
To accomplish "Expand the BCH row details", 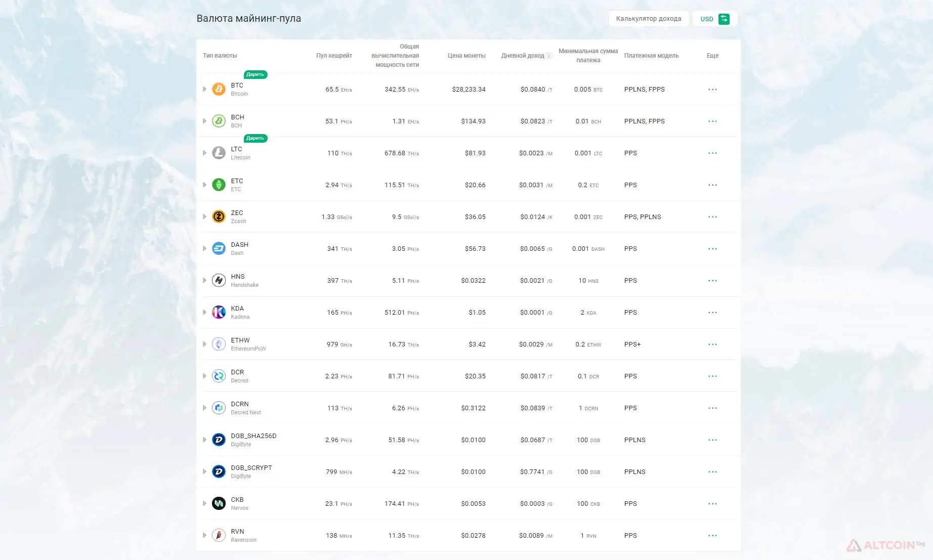I will 204,121.
